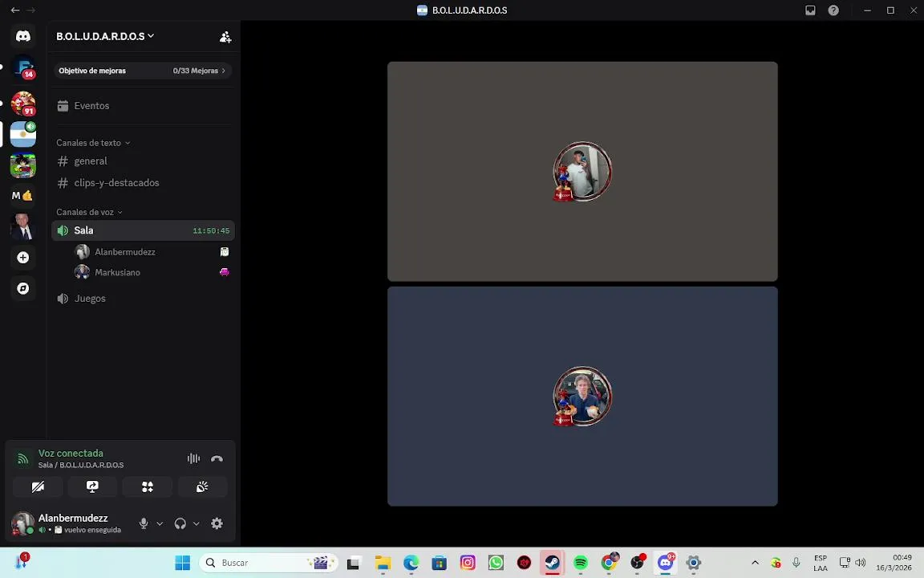Join the Juegos voice channel
The height and width of the screenshot is (578, 924).
pyautogui.click(x=144, y=299)
